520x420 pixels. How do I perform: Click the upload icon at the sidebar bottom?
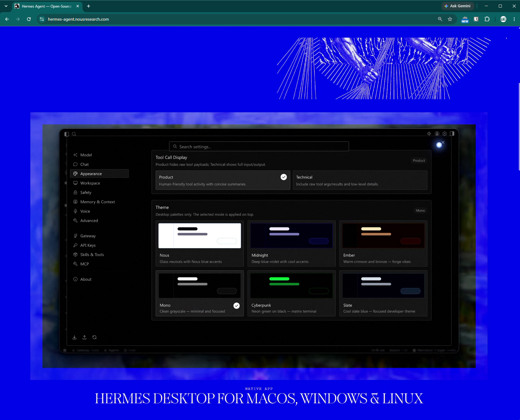[85, 337]
